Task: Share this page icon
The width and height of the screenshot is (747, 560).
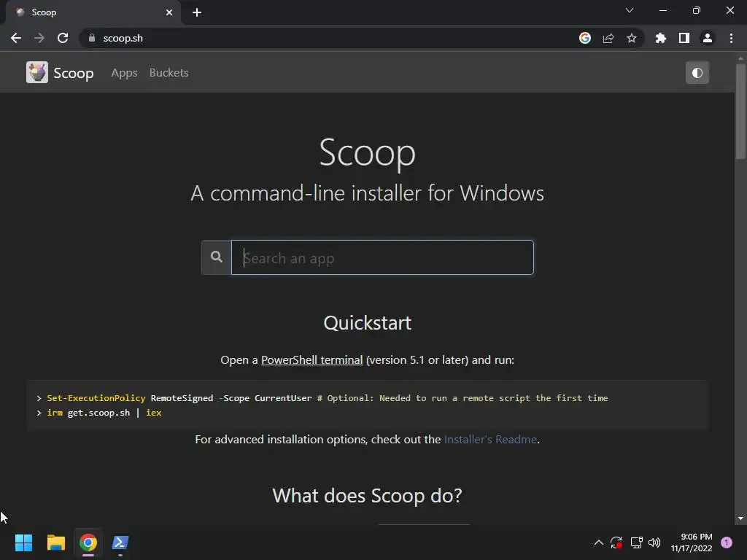Action: click(x=608, y=38)
